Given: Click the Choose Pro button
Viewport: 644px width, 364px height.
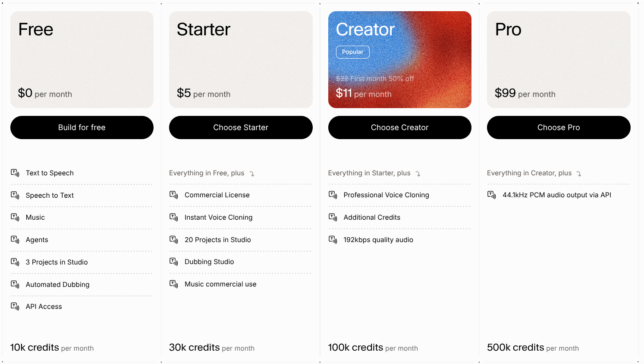Looking at the screenshot, I should (559, 128).
